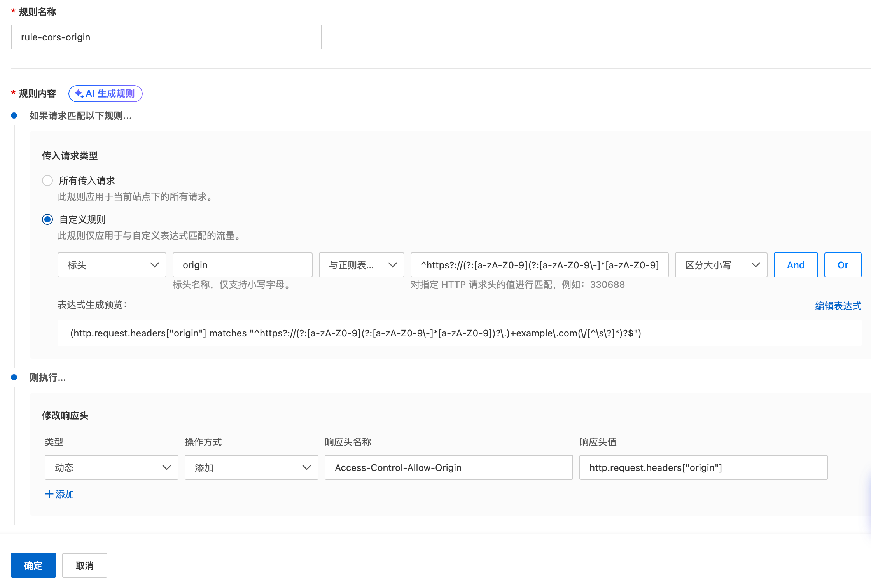Select the 所有传入请求 radio option

(47, 180)
